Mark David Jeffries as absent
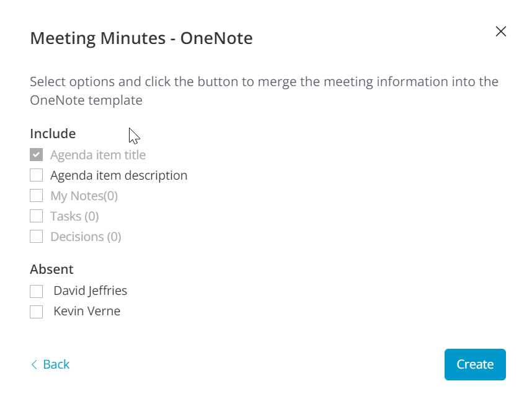Image resolution: width=532 pixels, height=407 pixels. coord(36,291)
